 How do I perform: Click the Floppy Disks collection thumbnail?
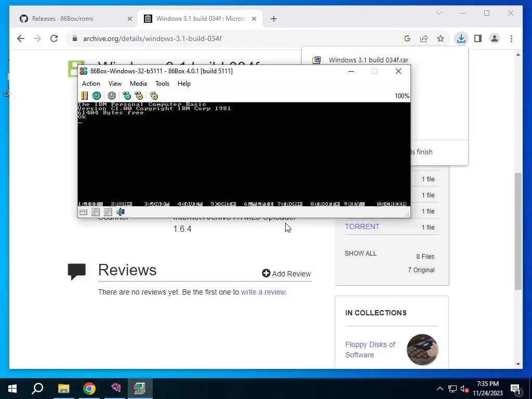(422, 350)
